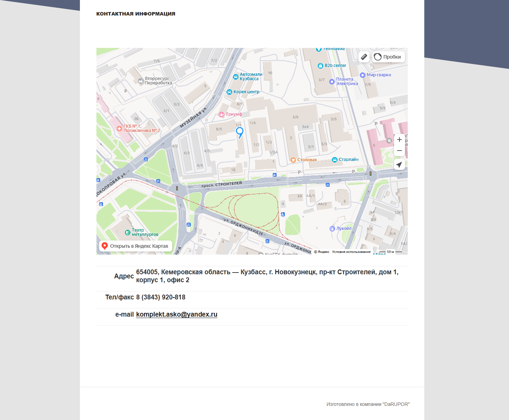Image resolution: width=509 pixels, height=420 pixels.
Task: Select Театр металлургов marker on map
Action: coord(127,233)
